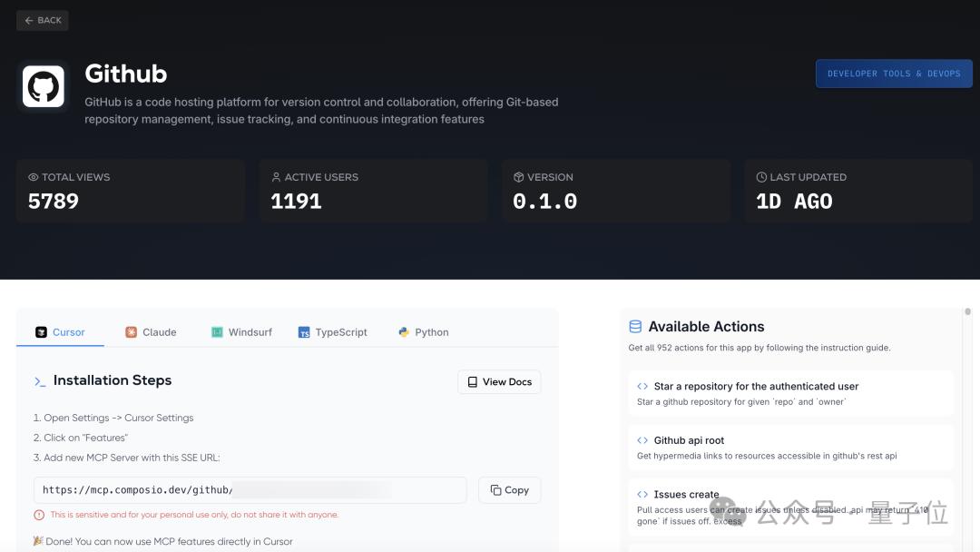Switch to the Cursor tab
The image size is (980, 552).
pyautogui.click(x=60, y=332)
